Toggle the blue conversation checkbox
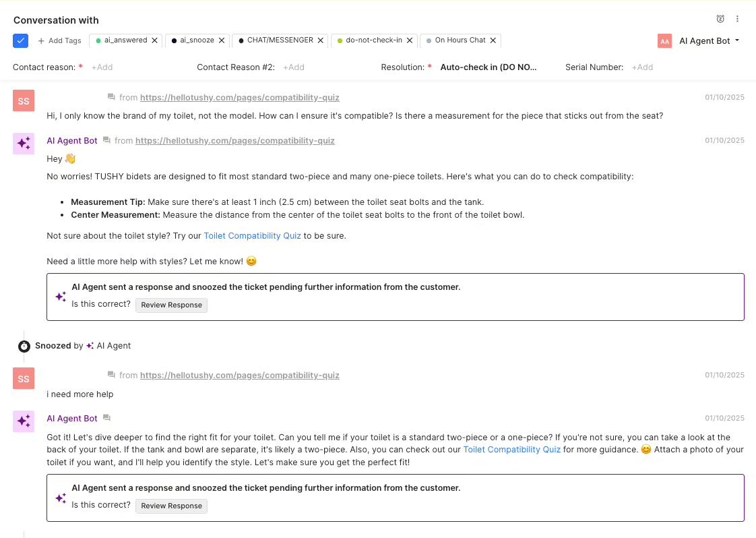 (20, 41)
